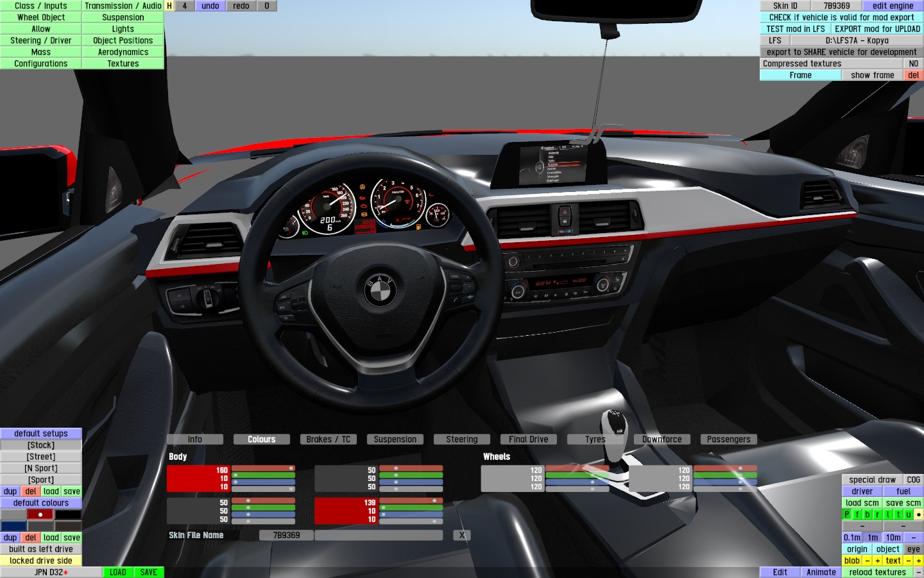The image size is (924, 578).
Task: Toggle the special draw option
Action: click(x=873, y=480)
